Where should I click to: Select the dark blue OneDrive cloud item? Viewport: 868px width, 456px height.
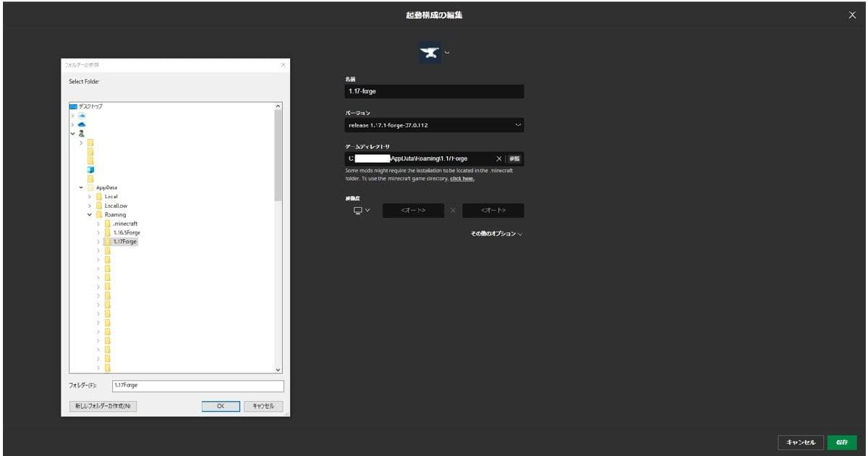[x=82, y=124]
